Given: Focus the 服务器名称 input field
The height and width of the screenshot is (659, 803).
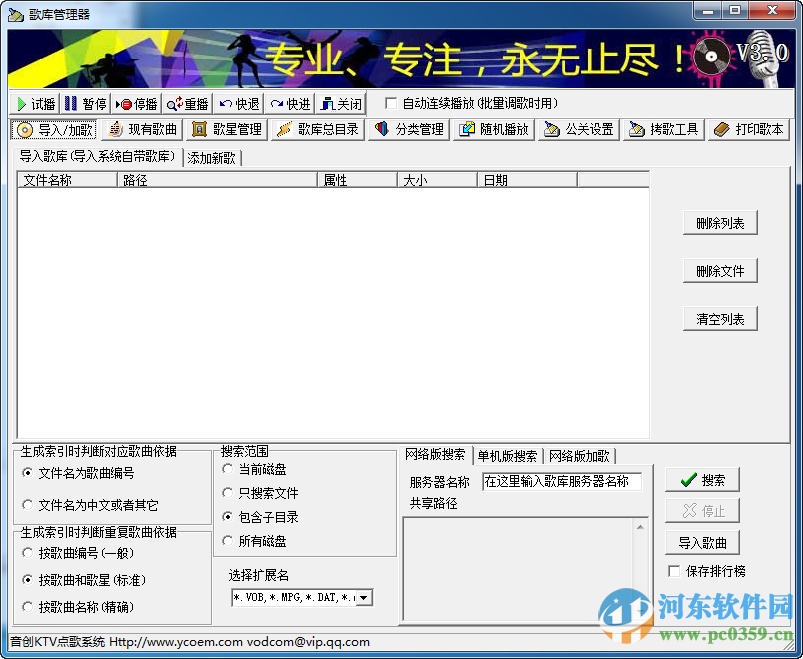Looking at the screenshot, I should tap(562, 482).
